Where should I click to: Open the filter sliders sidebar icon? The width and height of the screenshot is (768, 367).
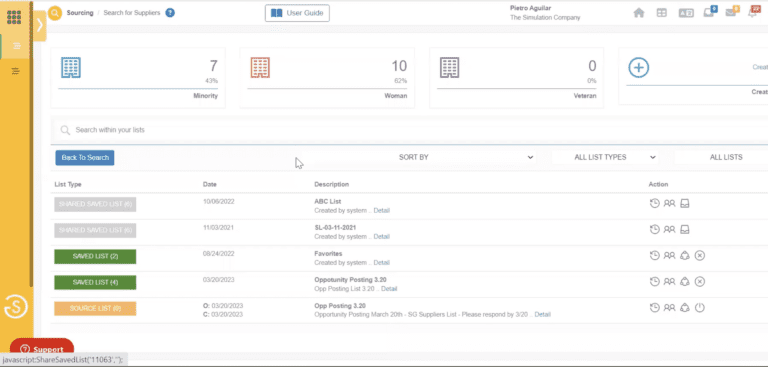(x=16, y=71)
